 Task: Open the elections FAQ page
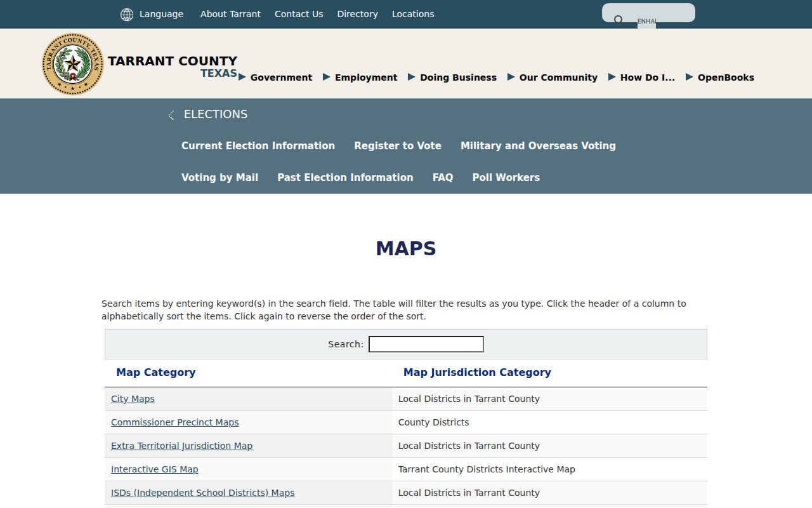click(443, 177)
